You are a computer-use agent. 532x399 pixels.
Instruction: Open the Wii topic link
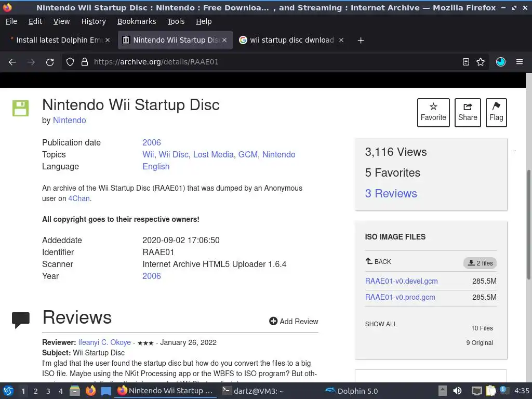pos(148,155)
